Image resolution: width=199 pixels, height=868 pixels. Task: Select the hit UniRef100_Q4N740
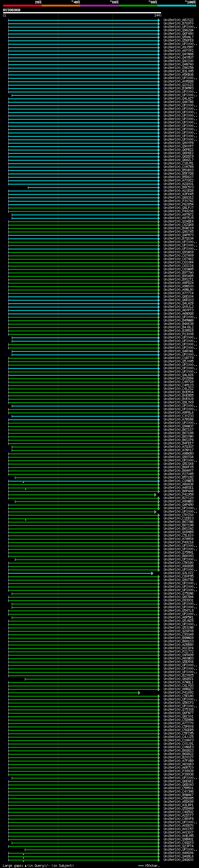tap(179, 64)
